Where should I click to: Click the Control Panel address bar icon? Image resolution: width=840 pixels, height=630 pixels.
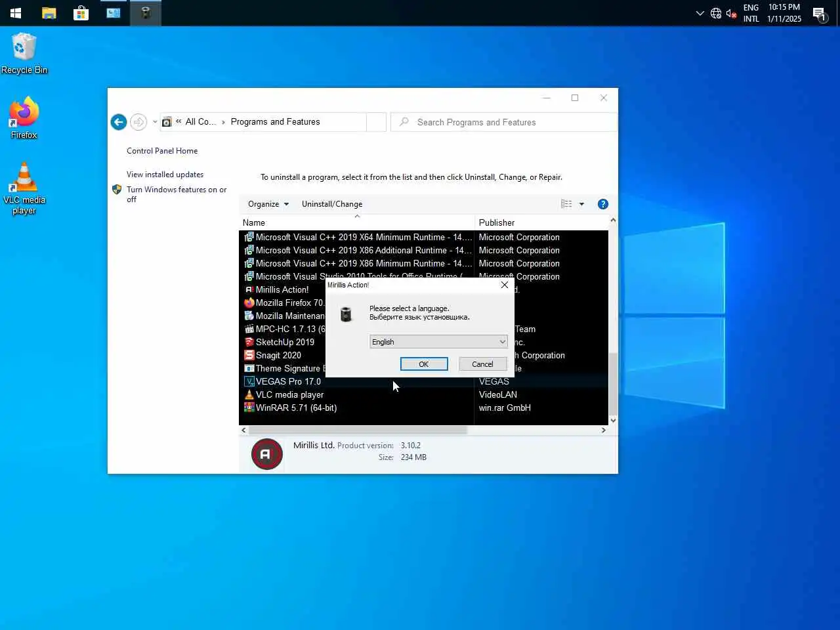(167, 122)
